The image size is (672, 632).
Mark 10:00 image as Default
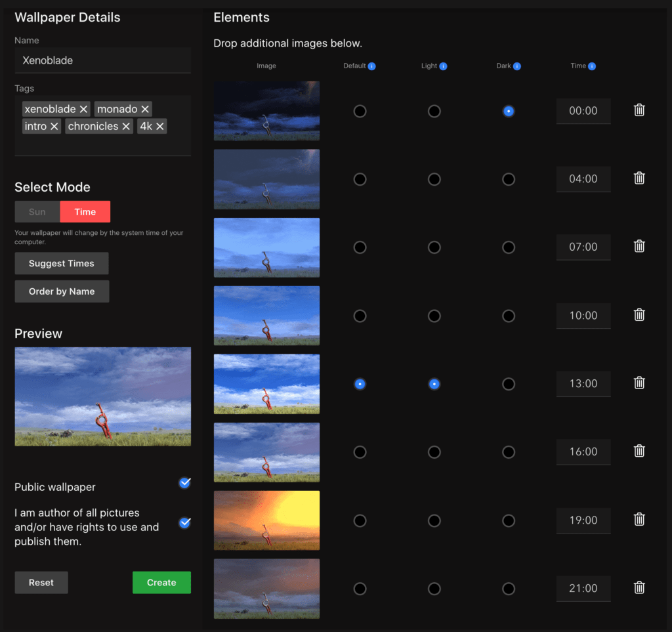360,316
